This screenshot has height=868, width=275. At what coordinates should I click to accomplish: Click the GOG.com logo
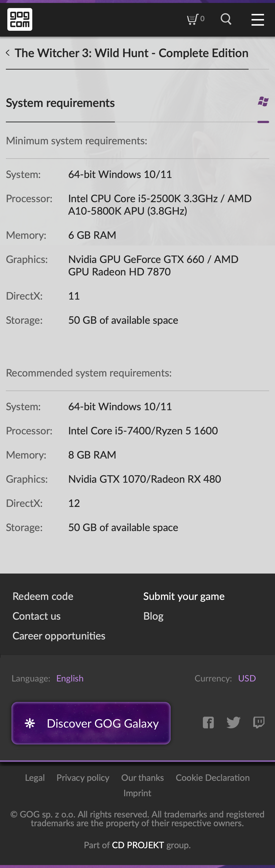pos(20,19)
